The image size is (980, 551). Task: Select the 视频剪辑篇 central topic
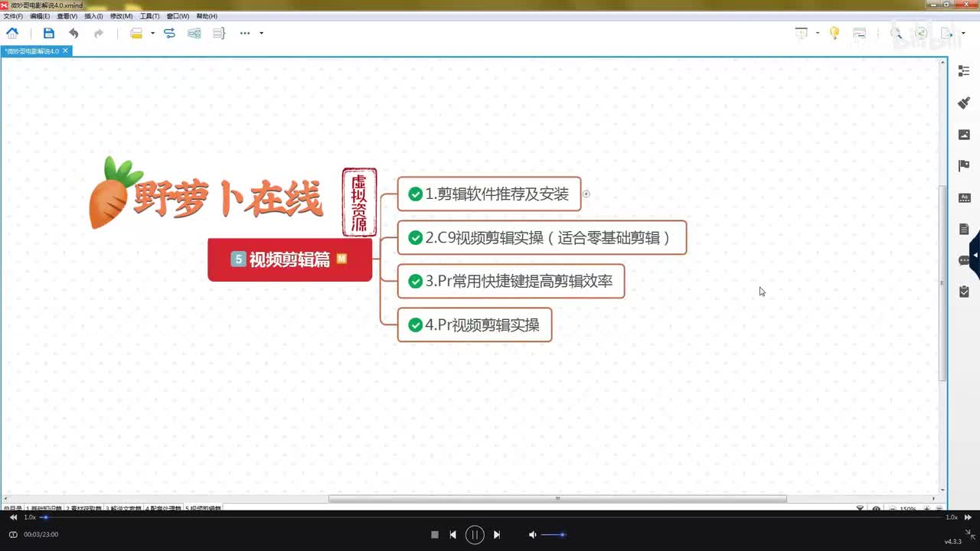coord(289,259)
